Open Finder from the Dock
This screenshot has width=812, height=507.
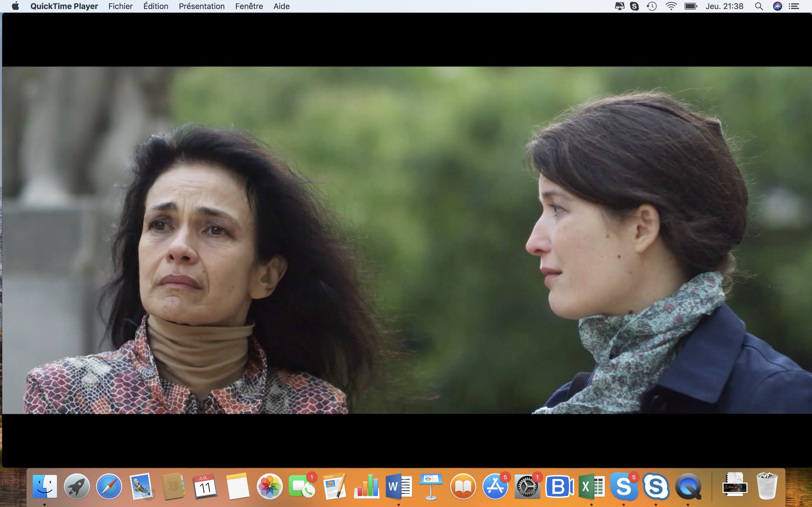(45, 486)
